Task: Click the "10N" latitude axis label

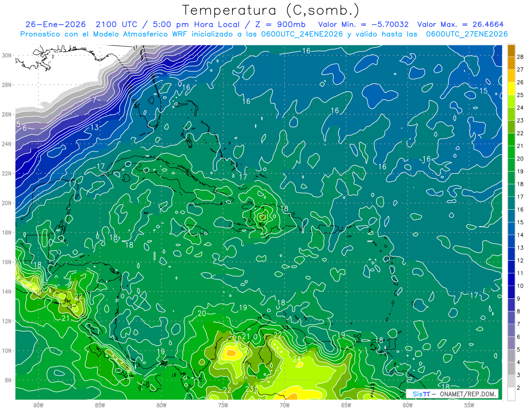Action: (x=7, y=350)
